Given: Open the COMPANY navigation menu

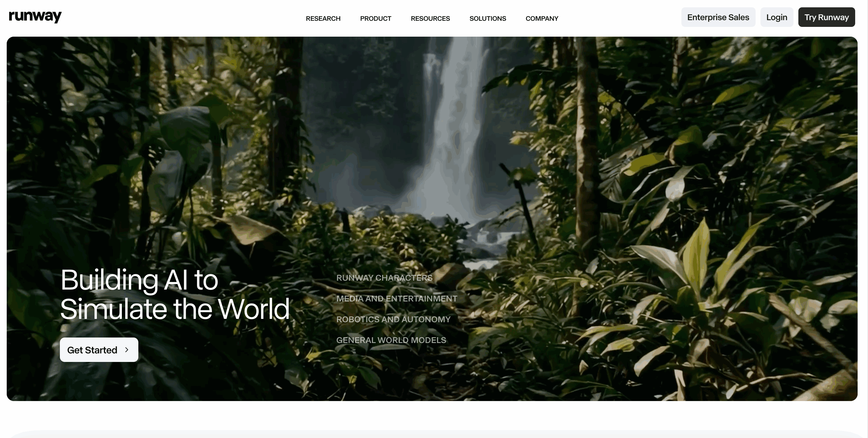Looking at the screenshot, I should (542, 19).
